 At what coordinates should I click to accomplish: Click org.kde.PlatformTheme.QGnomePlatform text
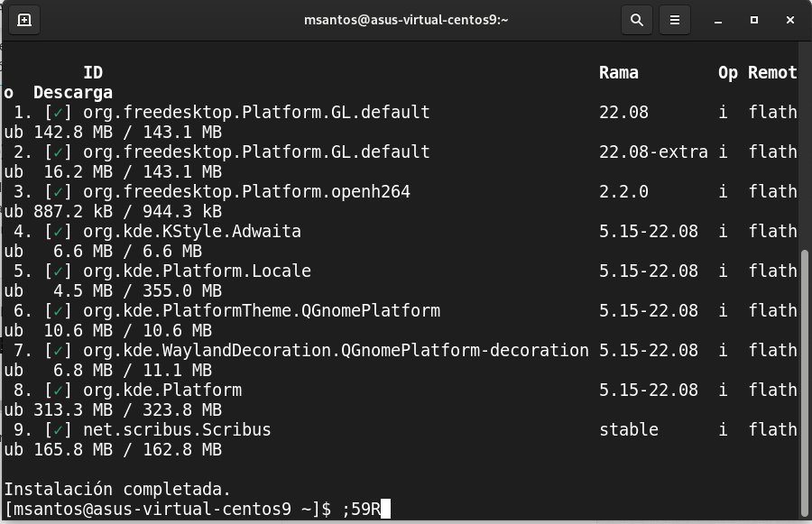262,311
